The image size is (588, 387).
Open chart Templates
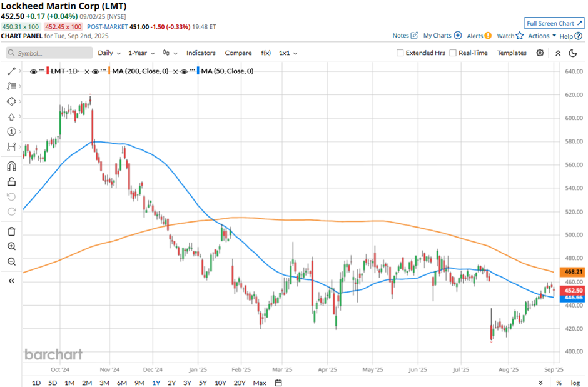click(x=512, y=53)
